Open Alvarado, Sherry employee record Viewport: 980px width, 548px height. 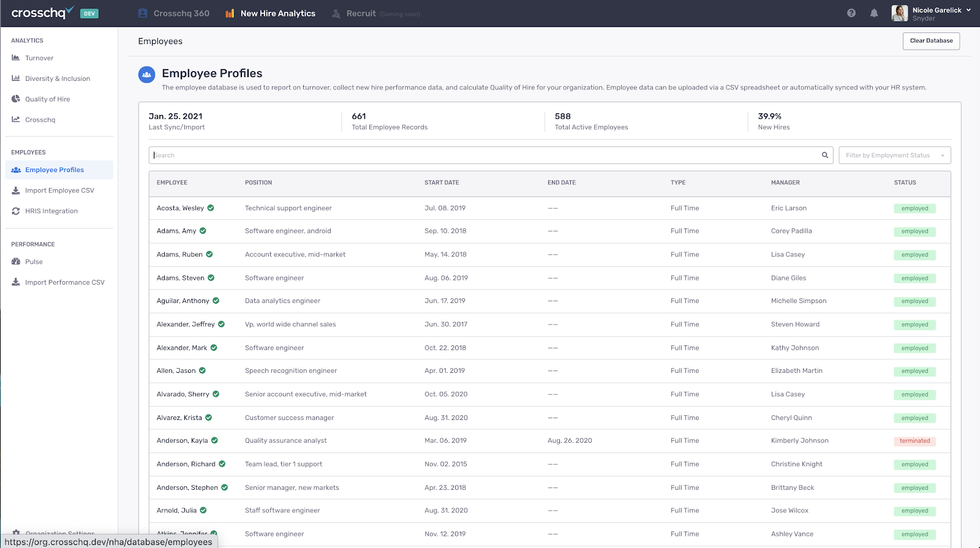click(183, 394)
